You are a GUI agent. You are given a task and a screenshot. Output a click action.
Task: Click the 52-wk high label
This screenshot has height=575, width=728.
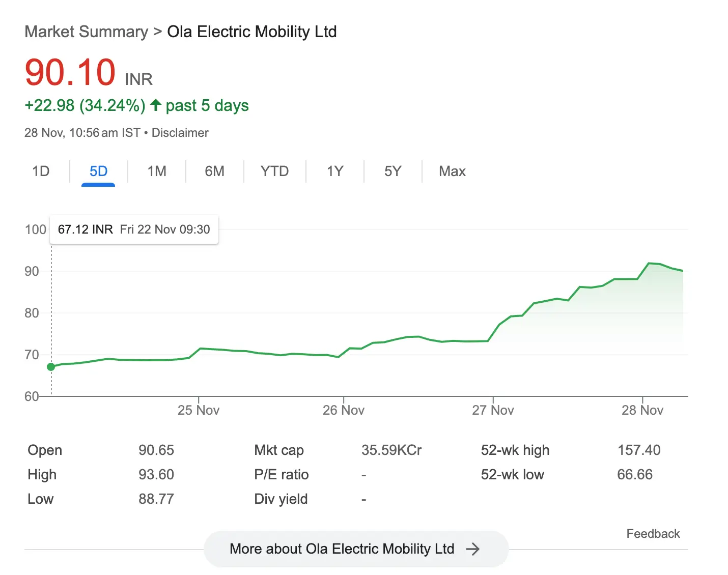coord(515,450)
